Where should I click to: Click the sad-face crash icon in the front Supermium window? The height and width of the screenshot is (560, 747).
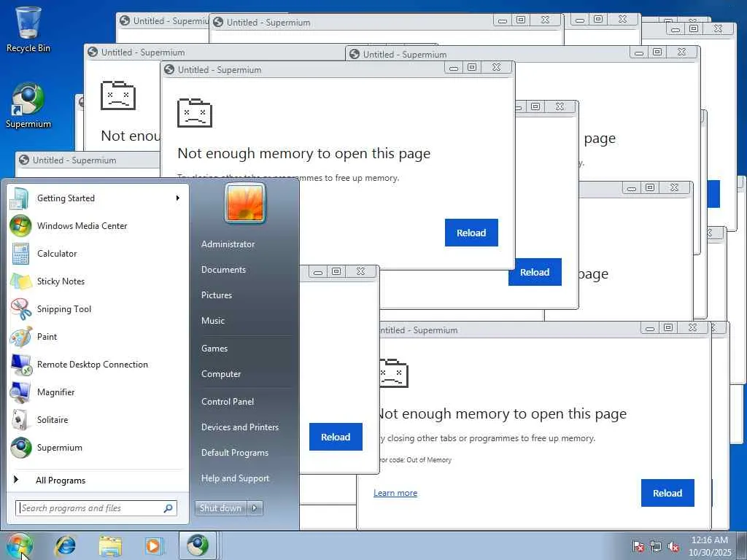click(x=194, y=113)
